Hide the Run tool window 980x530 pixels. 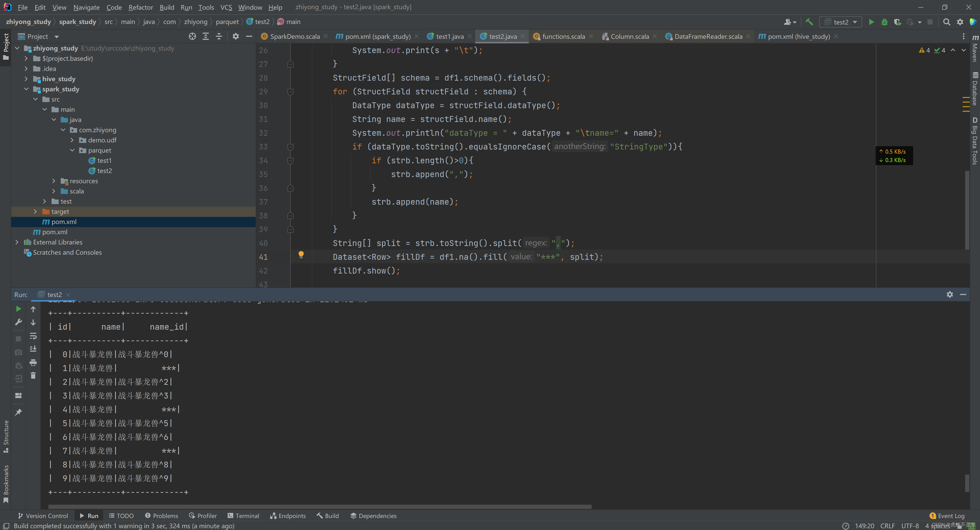[x=963, y=294]
